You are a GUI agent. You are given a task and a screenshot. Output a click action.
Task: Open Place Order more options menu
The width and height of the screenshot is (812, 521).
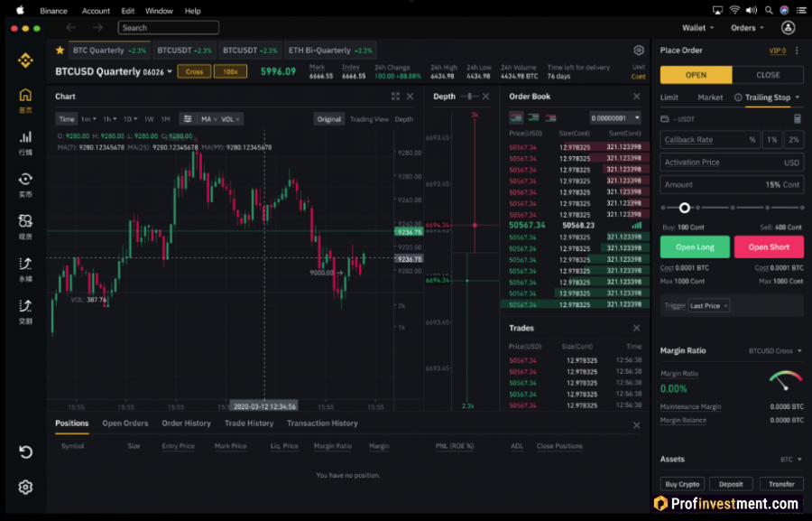[x=797, y=51]
